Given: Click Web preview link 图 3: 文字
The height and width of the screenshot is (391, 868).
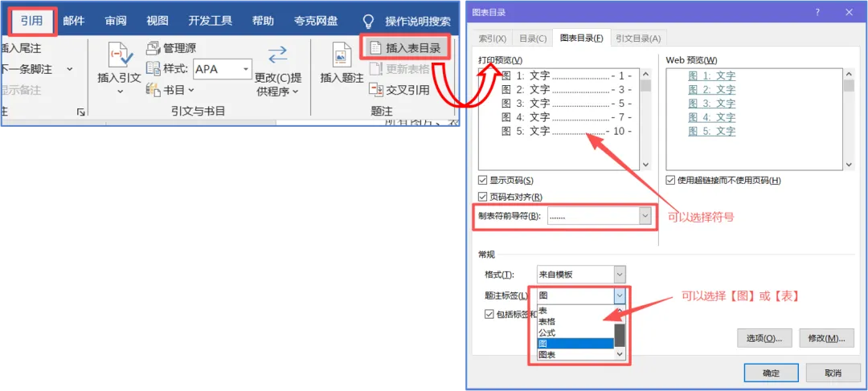Looking at the screenshot, I should coord(711,104).
